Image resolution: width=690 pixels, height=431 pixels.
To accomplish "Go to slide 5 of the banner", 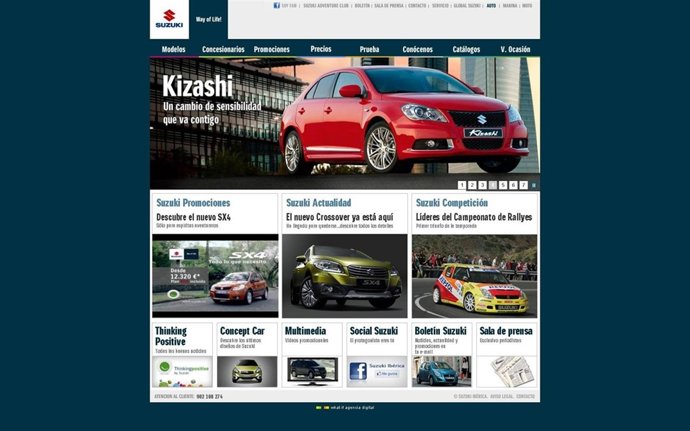I will pyautogui.click(x=503, y=185).
